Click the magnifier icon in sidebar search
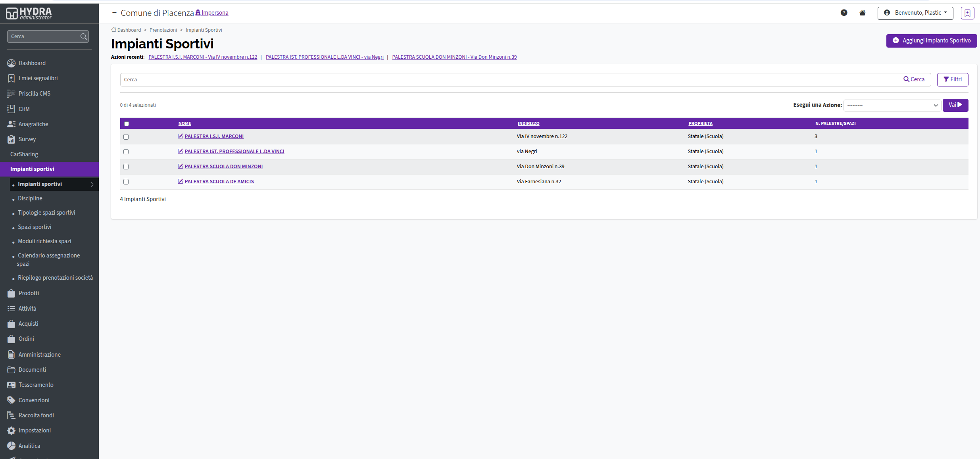The height and width of the screenshot is (459, 980). (83, 36)
